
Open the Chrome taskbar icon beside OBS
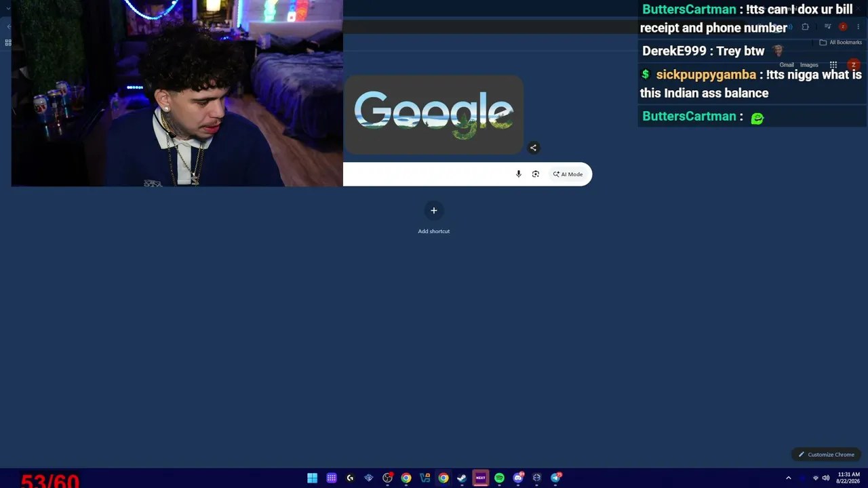(406, 478)
